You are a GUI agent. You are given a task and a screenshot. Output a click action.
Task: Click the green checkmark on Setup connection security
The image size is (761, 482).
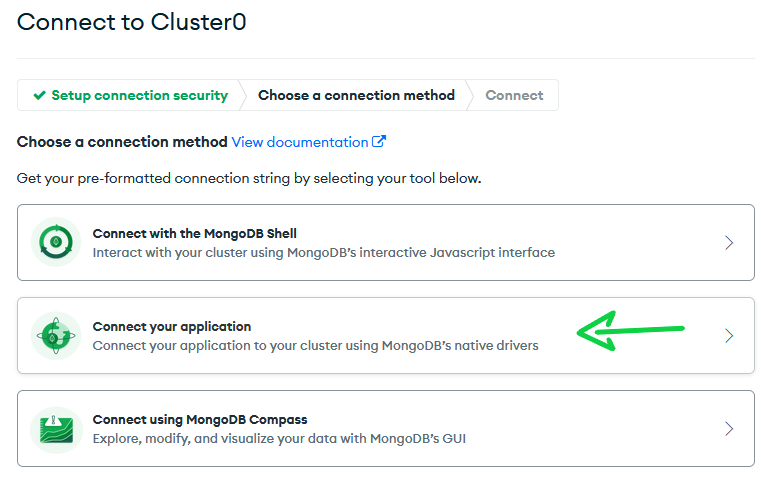tap(39, 95)
